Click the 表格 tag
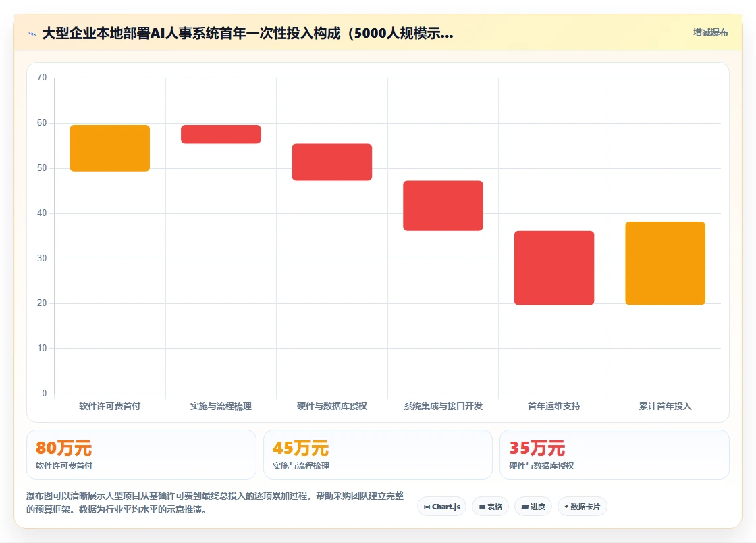 tap(490, 507)
